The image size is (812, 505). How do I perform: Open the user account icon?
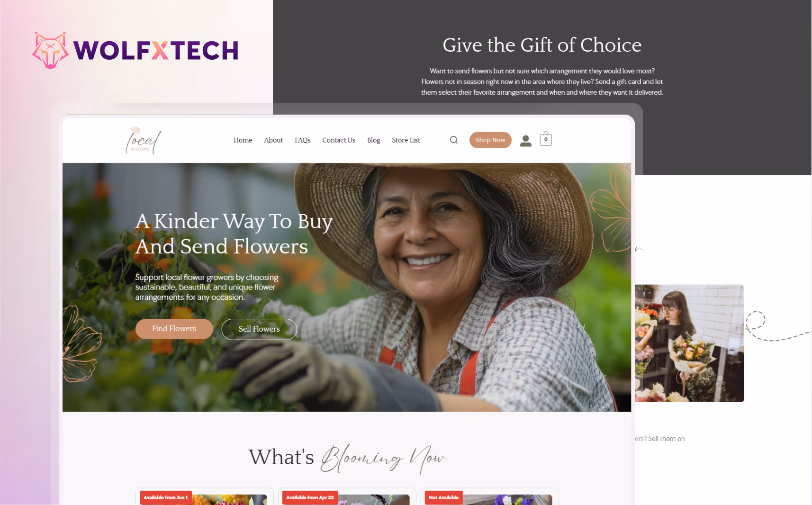pos(525,140)
